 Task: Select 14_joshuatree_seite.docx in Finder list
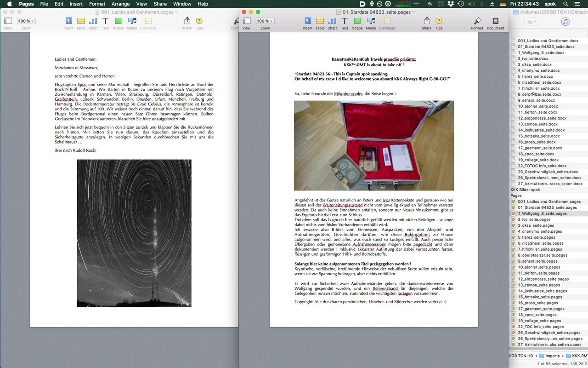[548, 130]
